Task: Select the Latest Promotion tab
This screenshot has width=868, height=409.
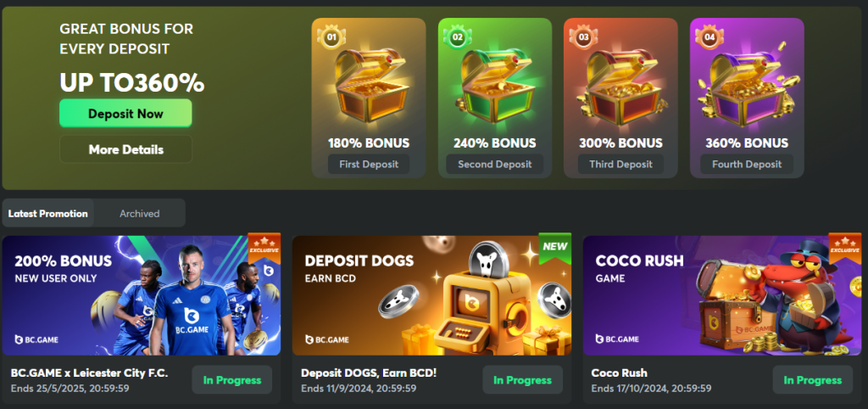Action: coord(48,213)
